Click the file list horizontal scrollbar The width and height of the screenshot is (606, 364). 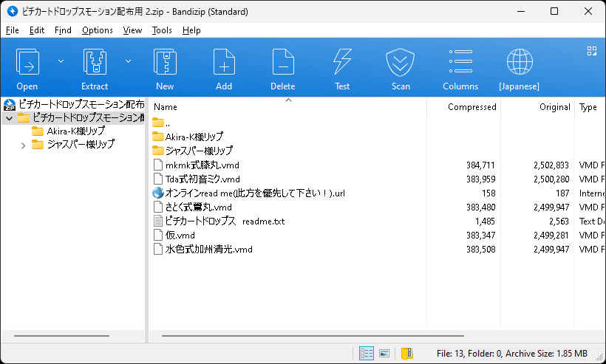(313, 336)
